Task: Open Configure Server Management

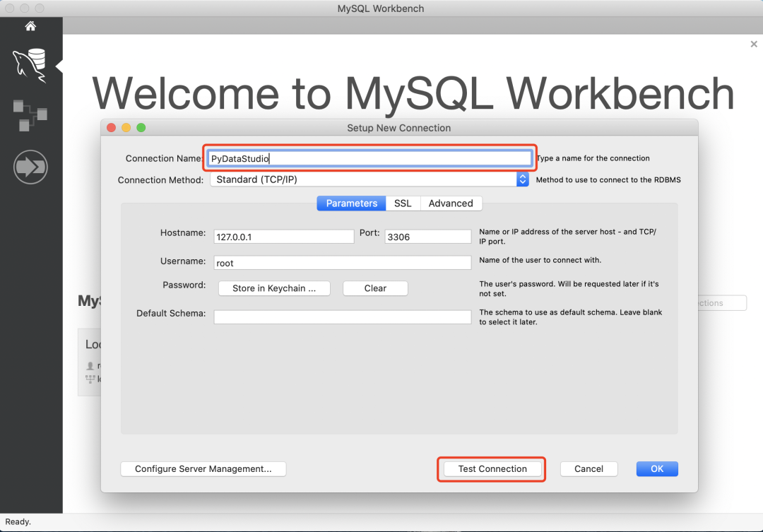Action: [203, 468]
